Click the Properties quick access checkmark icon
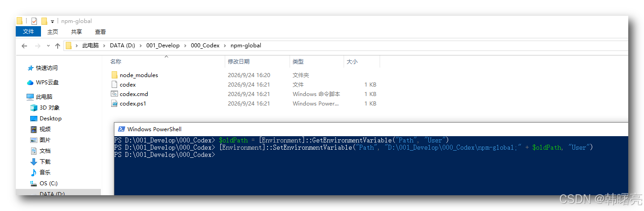644x211 pixels. pyautogui.click(x=34, y=21)
